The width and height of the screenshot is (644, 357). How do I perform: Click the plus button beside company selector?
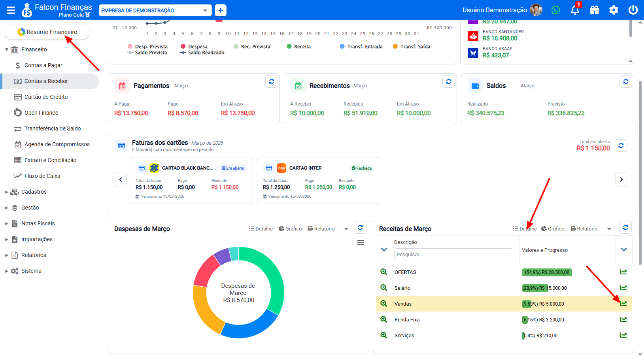point(221,10)
